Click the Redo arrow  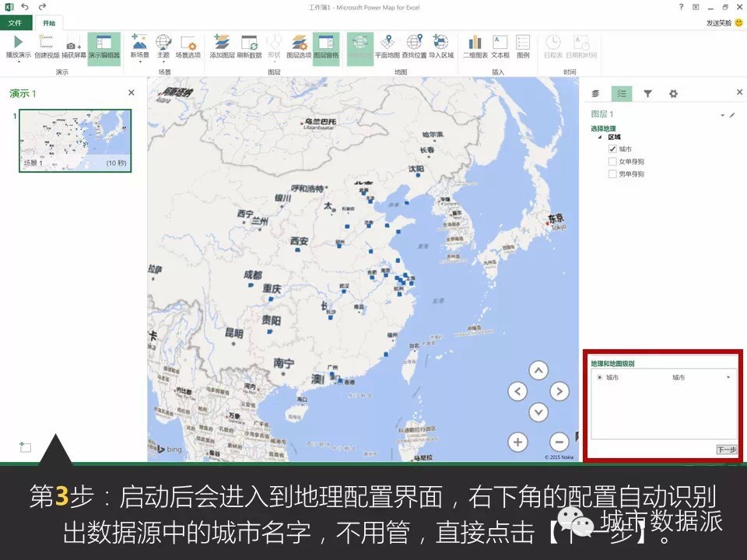click(42, 7)
